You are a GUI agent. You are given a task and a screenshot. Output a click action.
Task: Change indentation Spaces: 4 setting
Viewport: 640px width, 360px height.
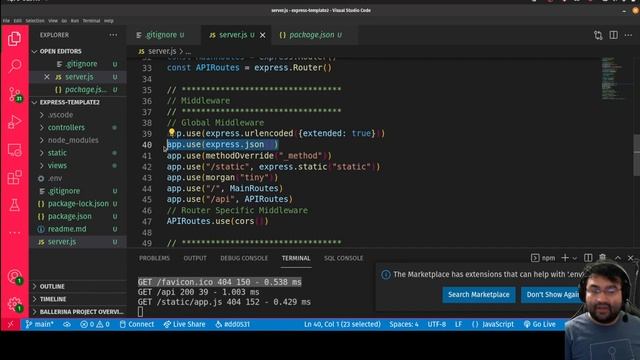click(x=404, y=324)
